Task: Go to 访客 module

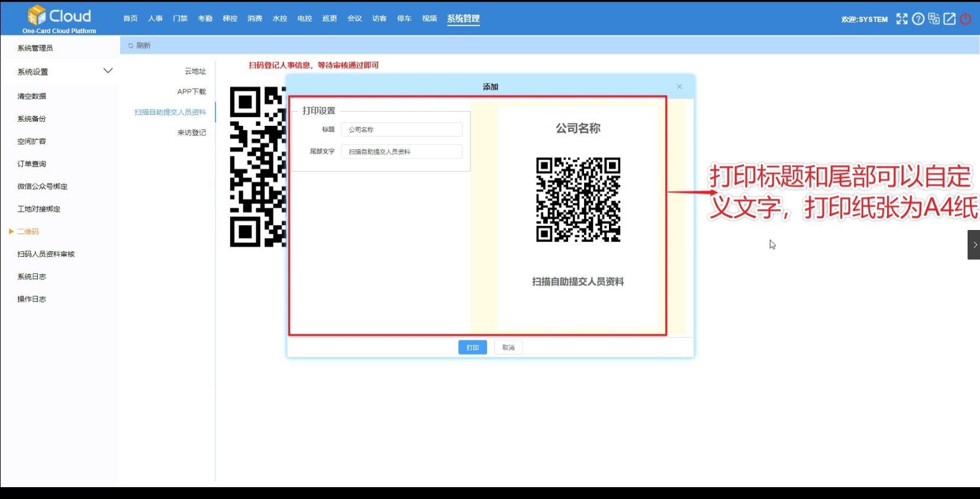Action: [x=379, y=18]
